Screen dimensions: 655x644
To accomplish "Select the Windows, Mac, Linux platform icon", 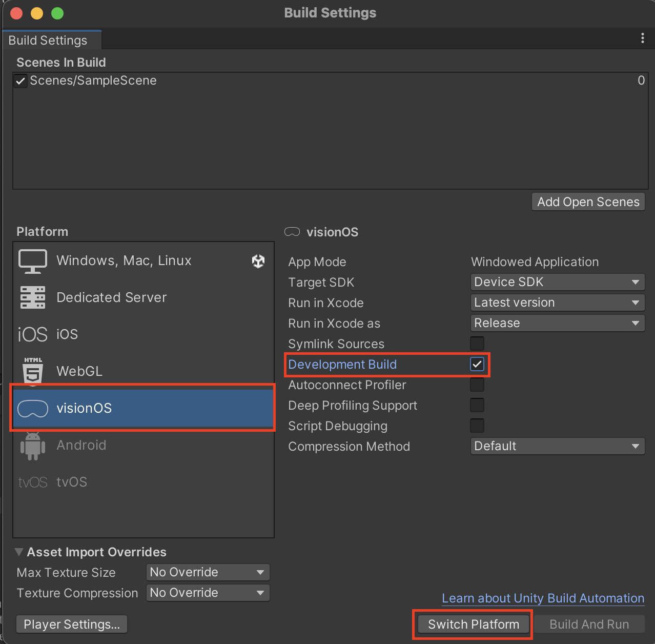I will click(x=32, y=261).
